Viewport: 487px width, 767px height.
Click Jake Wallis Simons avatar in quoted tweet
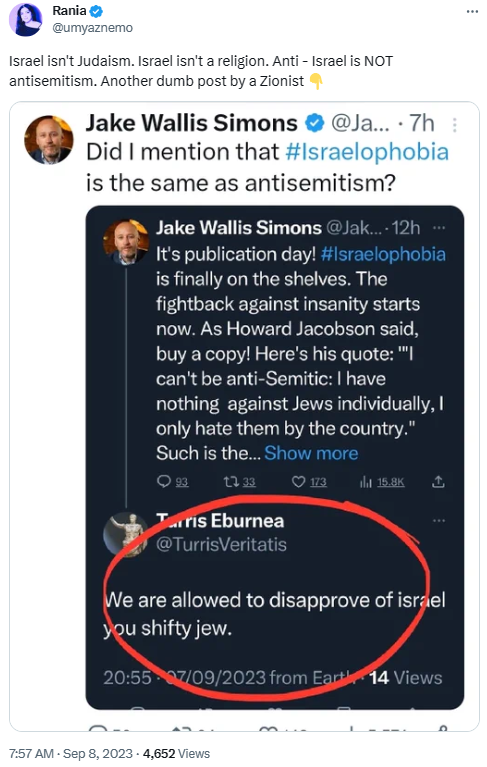pyautogui.click(x=49, y=139)
